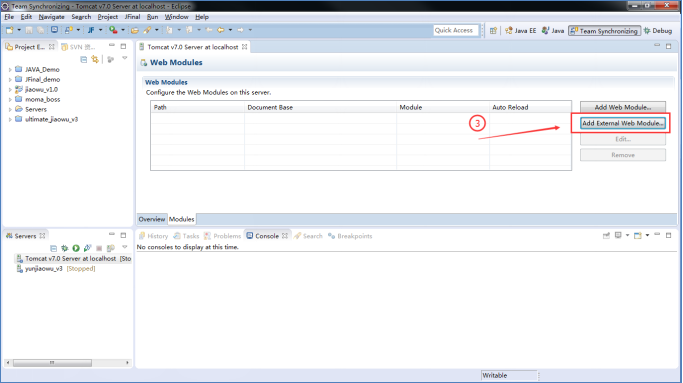Click the New wizard toolbar icon
Viewport: 683px width, 383px height.
pyautogui.click(x=10, y=30)
